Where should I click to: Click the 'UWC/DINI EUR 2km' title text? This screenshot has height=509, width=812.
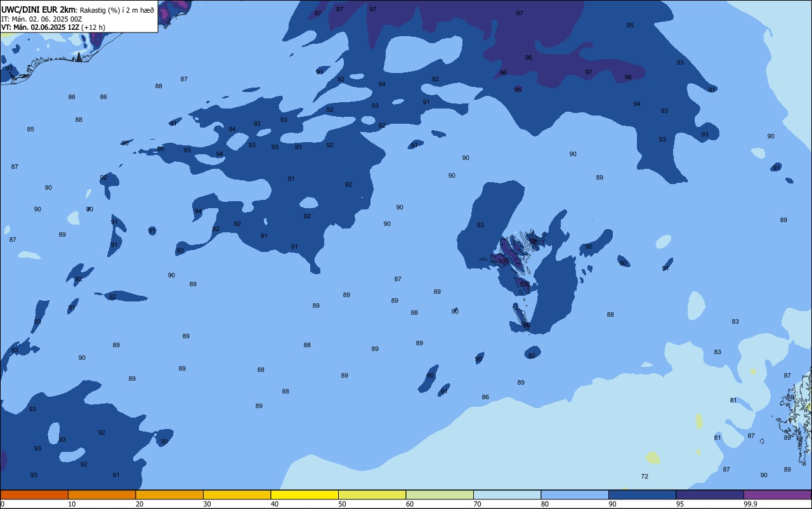(x=39, y=10)
